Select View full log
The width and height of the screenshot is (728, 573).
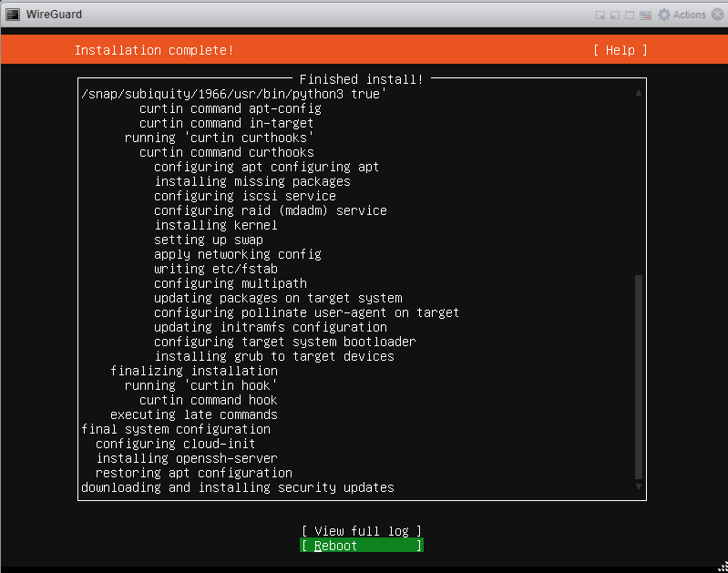pos(362,531)
